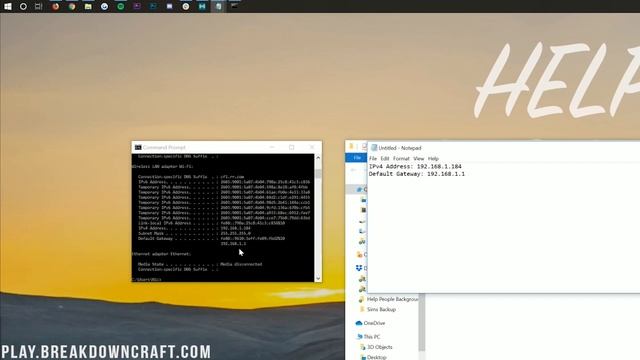
Task: Open '3D Objects' in File Explorer sidebar
Action: [x=376, y=347]
